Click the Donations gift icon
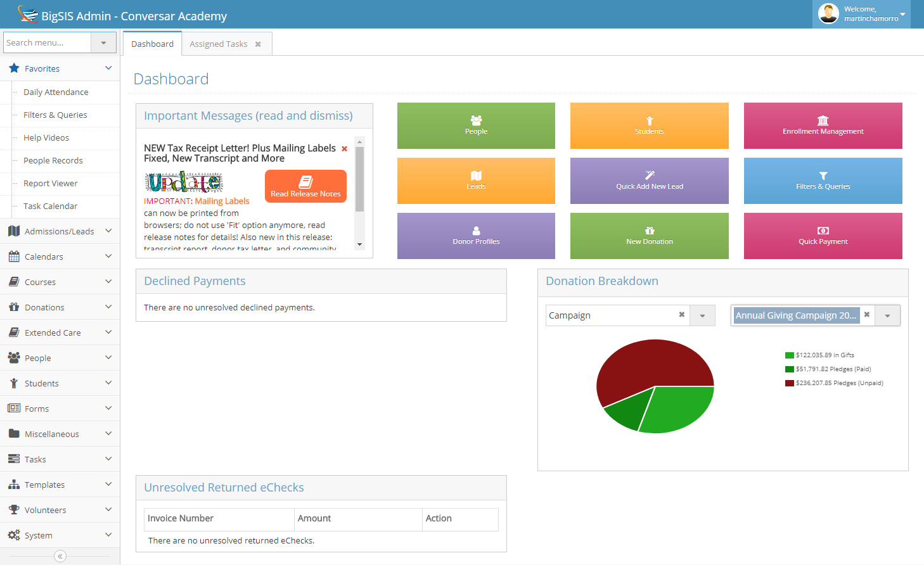The image size is (924, 565). click(14, 307)
